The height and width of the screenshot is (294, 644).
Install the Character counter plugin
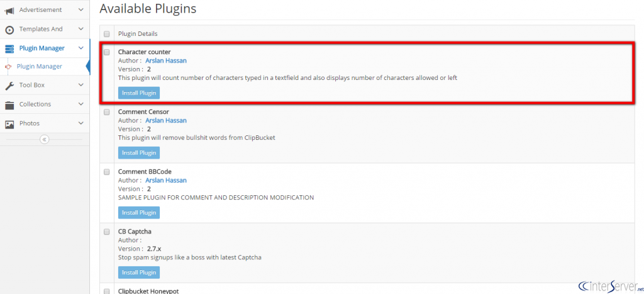pos(139,93)
